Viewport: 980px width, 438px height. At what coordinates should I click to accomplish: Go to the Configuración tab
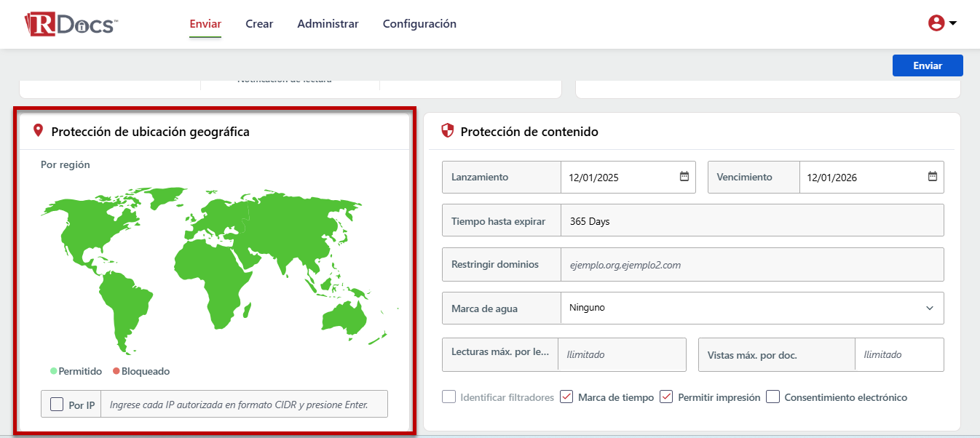pos(419,24)
